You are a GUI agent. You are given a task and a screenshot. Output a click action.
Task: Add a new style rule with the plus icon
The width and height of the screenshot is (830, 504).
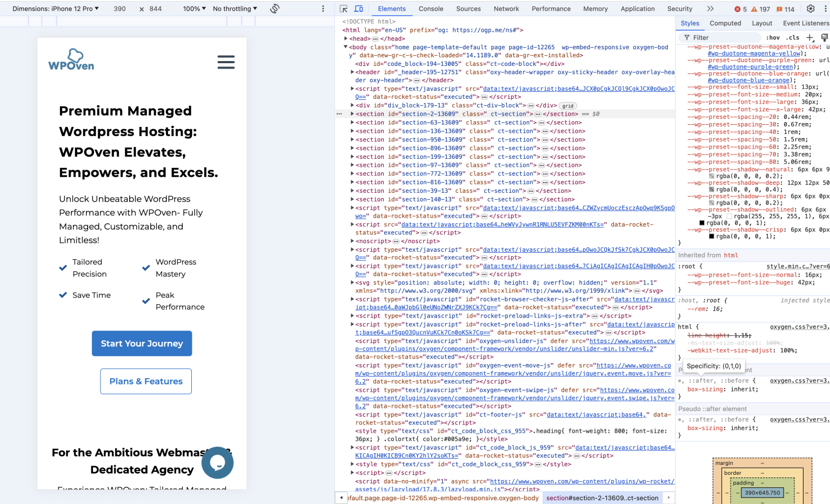(810, 37)
